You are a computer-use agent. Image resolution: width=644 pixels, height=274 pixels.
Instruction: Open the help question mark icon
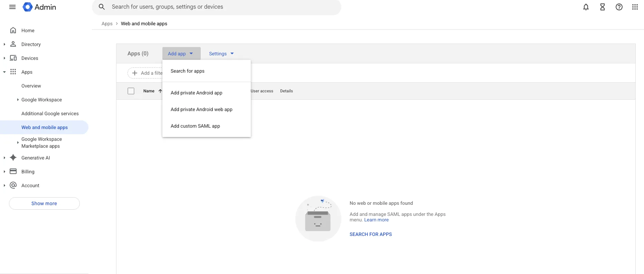tap(619, 7)
